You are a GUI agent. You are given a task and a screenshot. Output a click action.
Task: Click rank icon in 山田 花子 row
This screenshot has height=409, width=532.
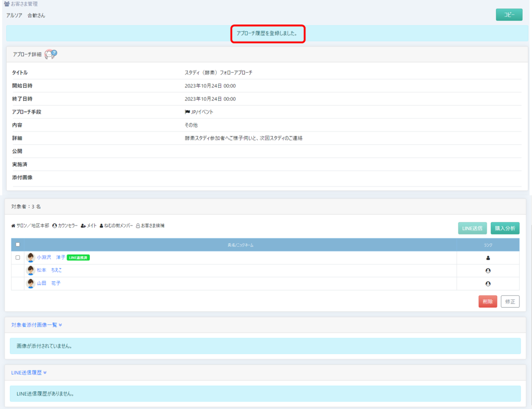488,284
